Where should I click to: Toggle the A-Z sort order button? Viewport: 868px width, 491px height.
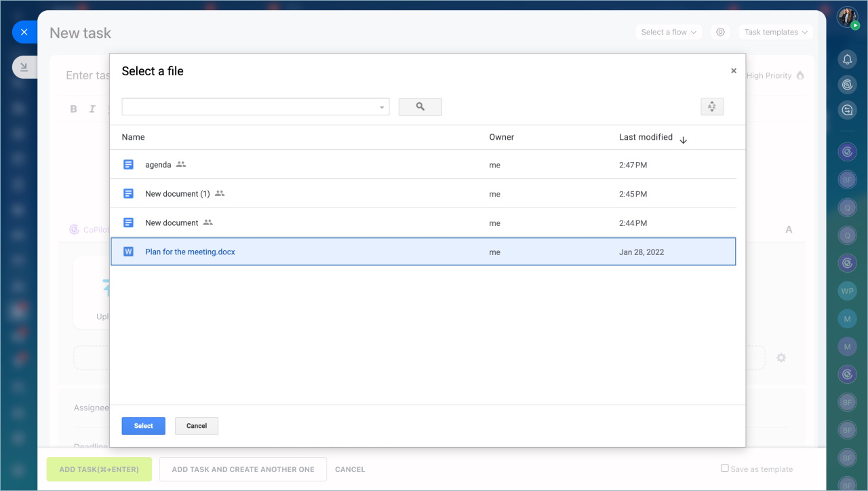[711, 107]
